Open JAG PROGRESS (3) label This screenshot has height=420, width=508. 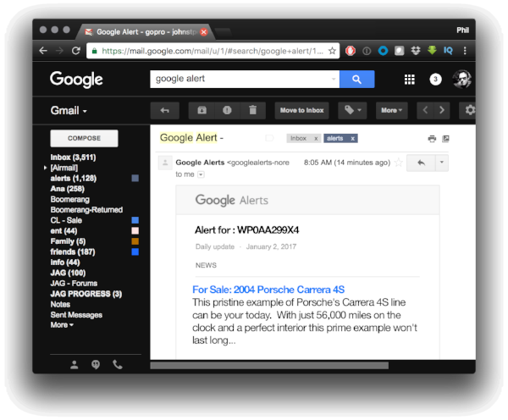(86, 294)
